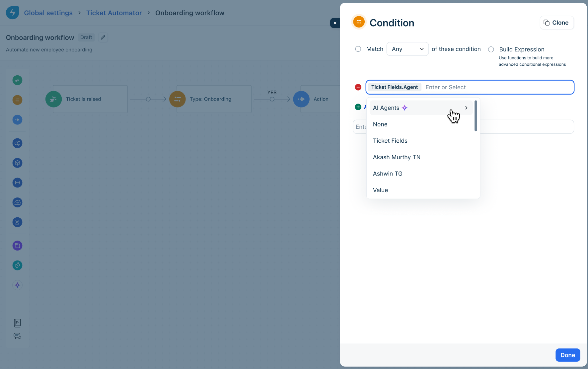Image resolution: width=588 pixels, height=369 pixels.
Task: Click 'Automate new employee onboarding' description
Action: pyautogui.click(x=49, y=50)
